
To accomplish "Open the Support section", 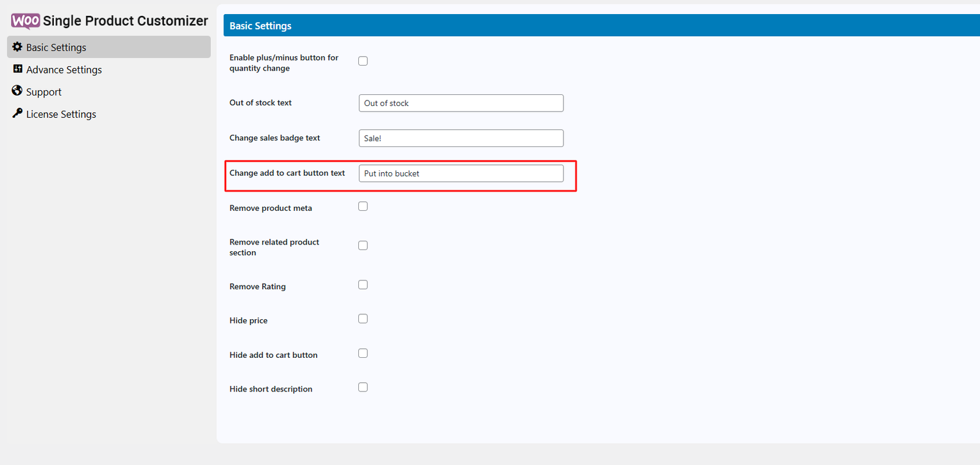I will click(x=43, y=92).
